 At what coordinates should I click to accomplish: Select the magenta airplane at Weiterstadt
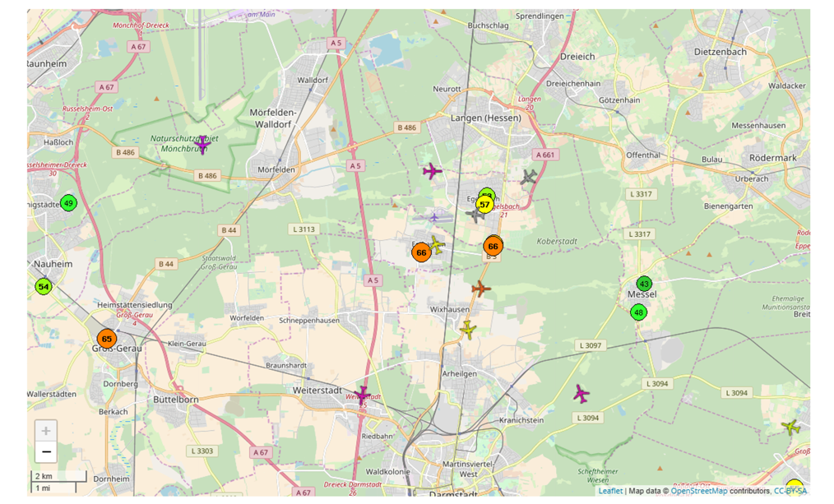click(x=363, y=395)
